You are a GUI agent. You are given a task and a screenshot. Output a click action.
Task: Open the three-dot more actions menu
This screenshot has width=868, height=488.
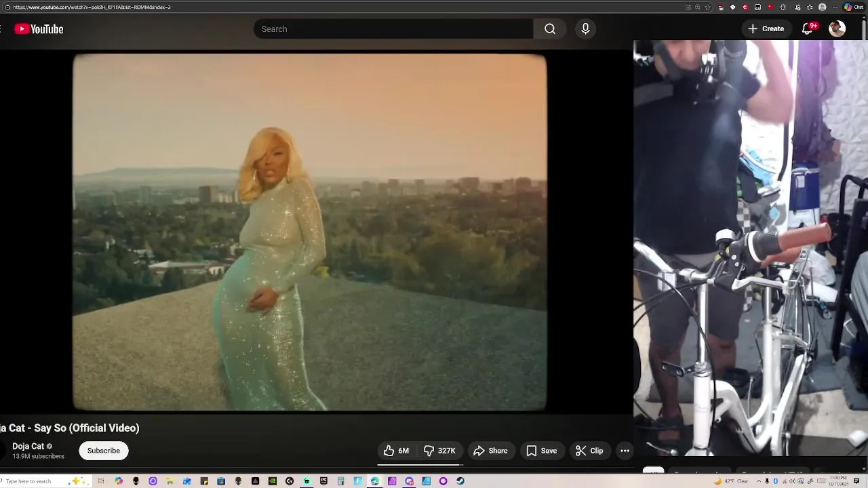pyautogui.click(x=625, y=451)
